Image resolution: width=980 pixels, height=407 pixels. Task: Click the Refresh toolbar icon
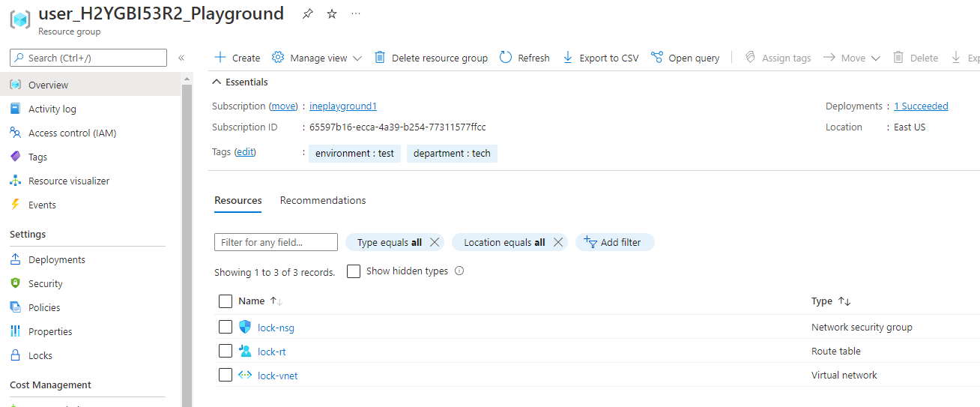pos(506,58)
